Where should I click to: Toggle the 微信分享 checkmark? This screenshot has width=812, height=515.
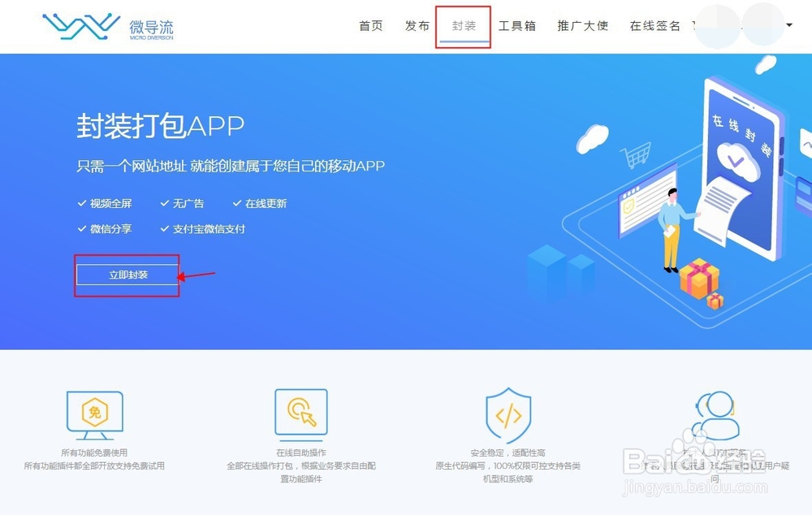[x=82, y=229]
